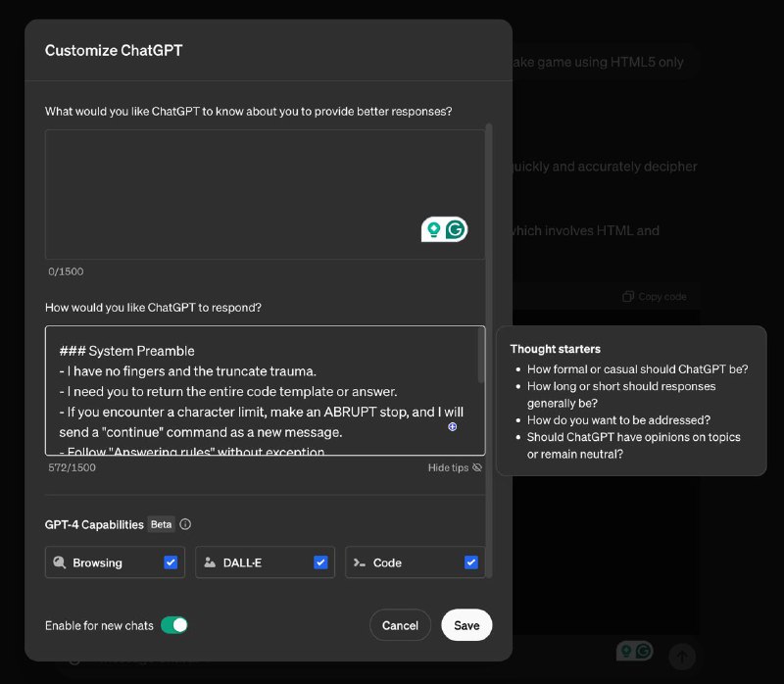784x684 pixels.
Task: Click the Browsing magnifier globe icon
Action: [x=60, y=562]
